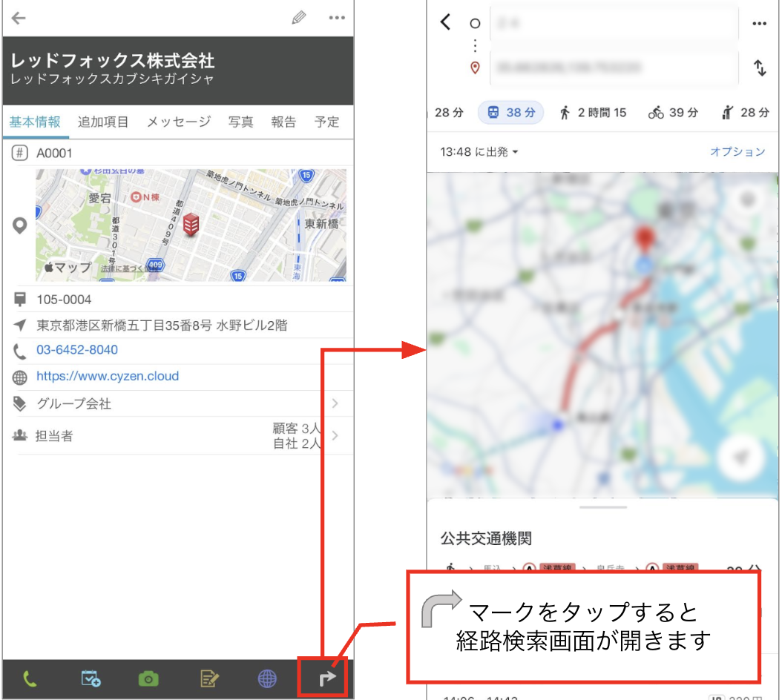This screenshot has width=782, height=700.
Task: Expand the 担当者 row chevron
Action: tap(335, 436)
